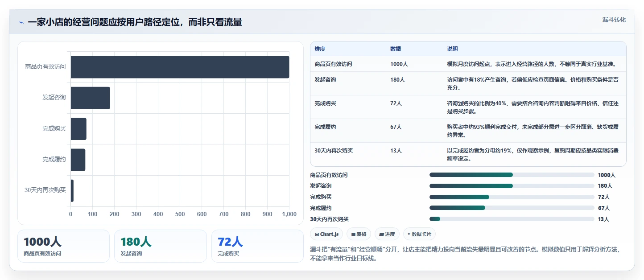Click the description starting 访问者中有18%产生咨询

(533, 84)
